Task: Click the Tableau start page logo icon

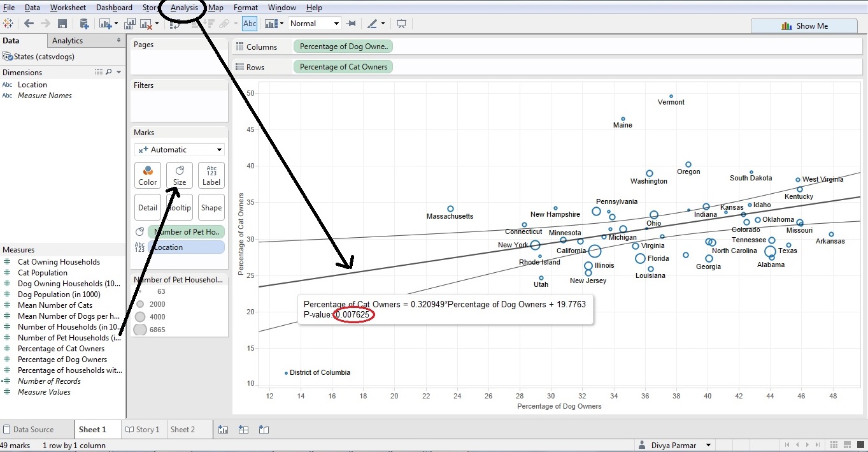Action: tap(8, 24)
